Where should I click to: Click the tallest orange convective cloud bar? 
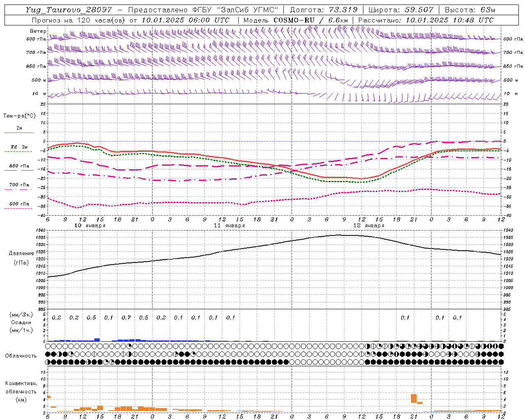[413, 398]
